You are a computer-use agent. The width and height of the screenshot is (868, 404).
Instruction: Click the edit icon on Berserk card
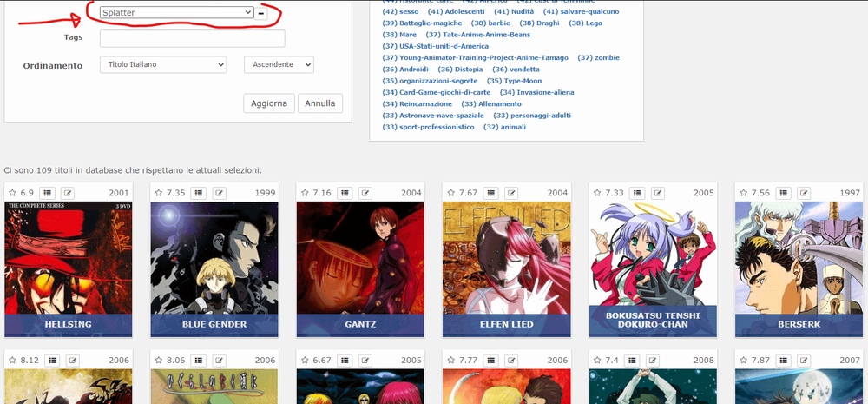[x=803, y=193]
